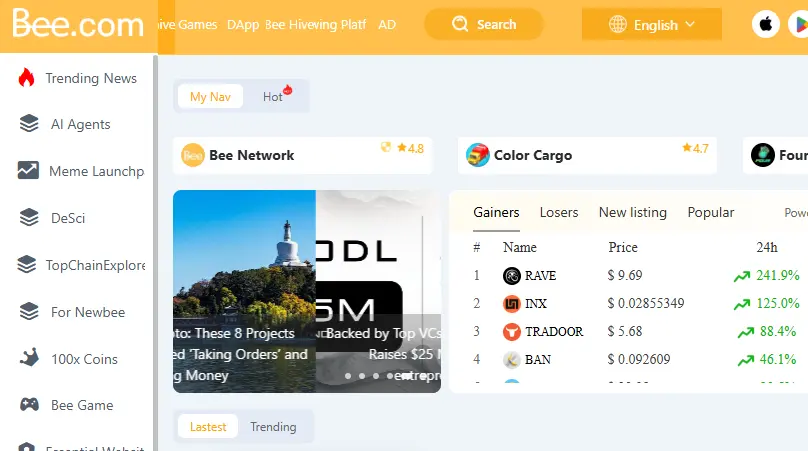Open the Color Cargo card
This screenshot has height=451, width=808.
[587, 155]
